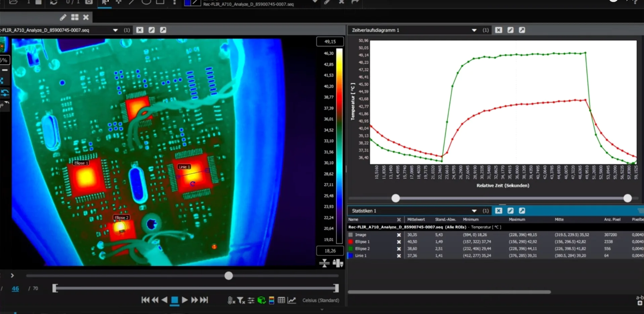Viewport: 644px width, 314px height.
Task: Click the thermometer with X icon
Action: tap(231, 300)
